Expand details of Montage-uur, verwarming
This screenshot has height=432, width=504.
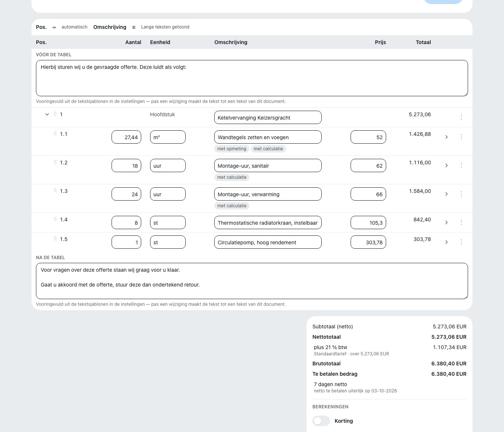tap(447, 194)
